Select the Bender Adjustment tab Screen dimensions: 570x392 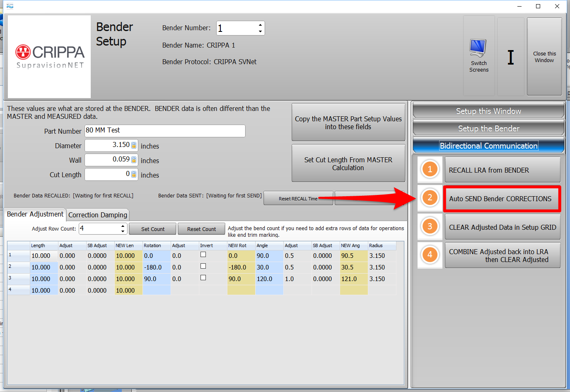pos(35,214)
